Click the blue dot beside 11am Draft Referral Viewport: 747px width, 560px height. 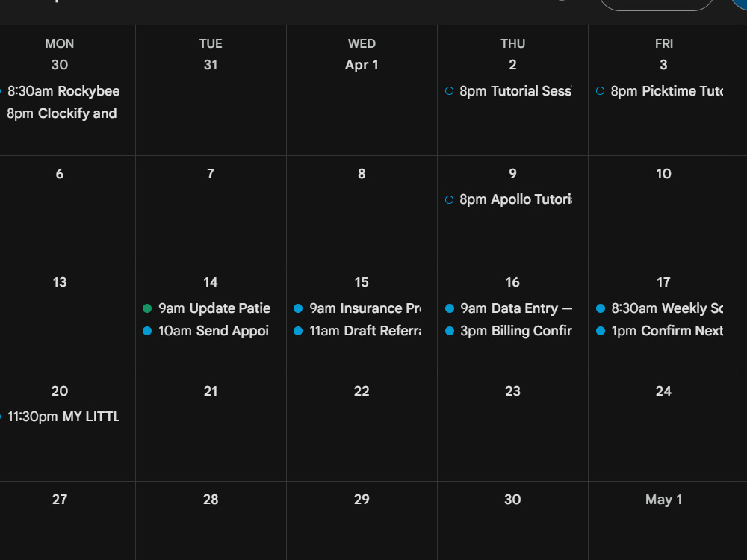point(298,331)
